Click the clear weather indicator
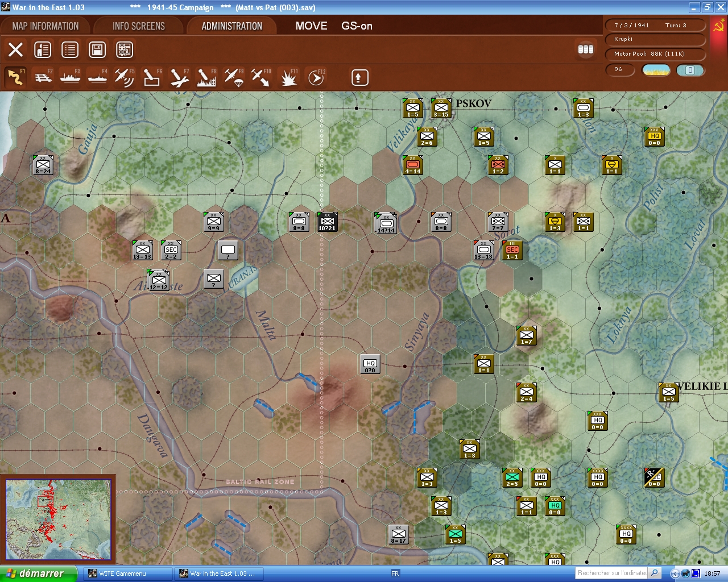Screen dimensions: 728x582 [x=656, y=70]
